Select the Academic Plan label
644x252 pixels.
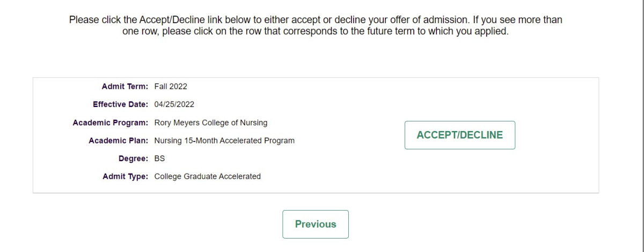point(119,141)
